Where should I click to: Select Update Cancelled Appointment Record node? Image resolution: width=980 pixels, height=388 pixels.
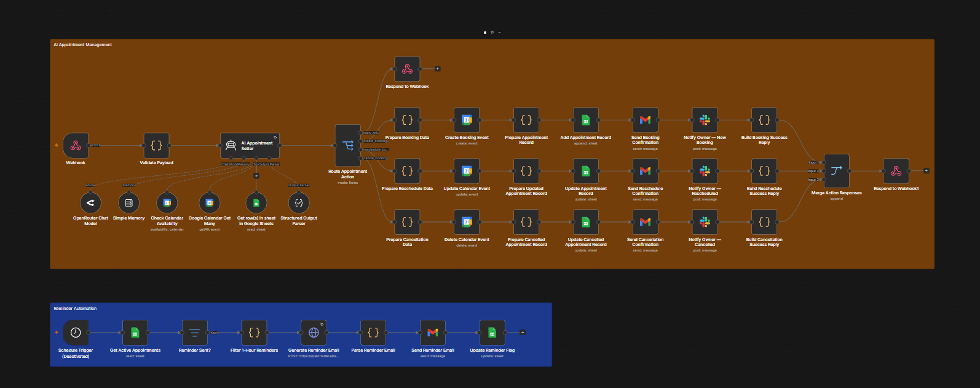pos(586,223)
